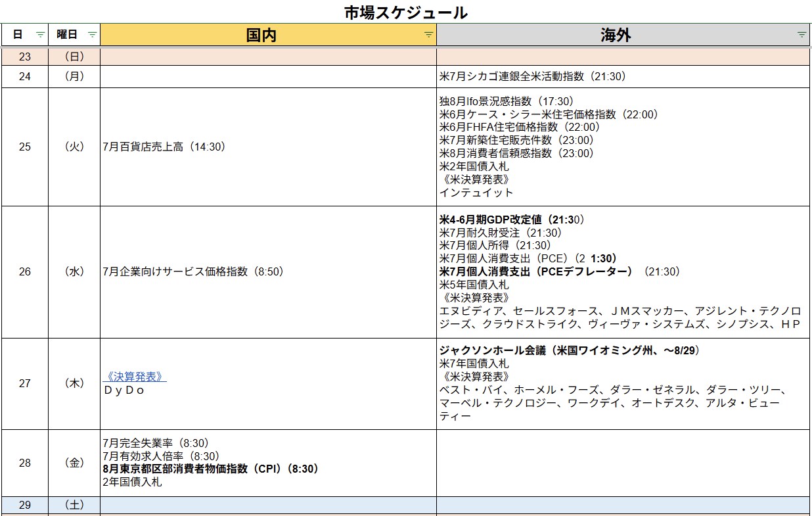Open the filter dropdown for 海外 column
The height and width of the screenshot is (516, 812).
(x=801, y=35)
